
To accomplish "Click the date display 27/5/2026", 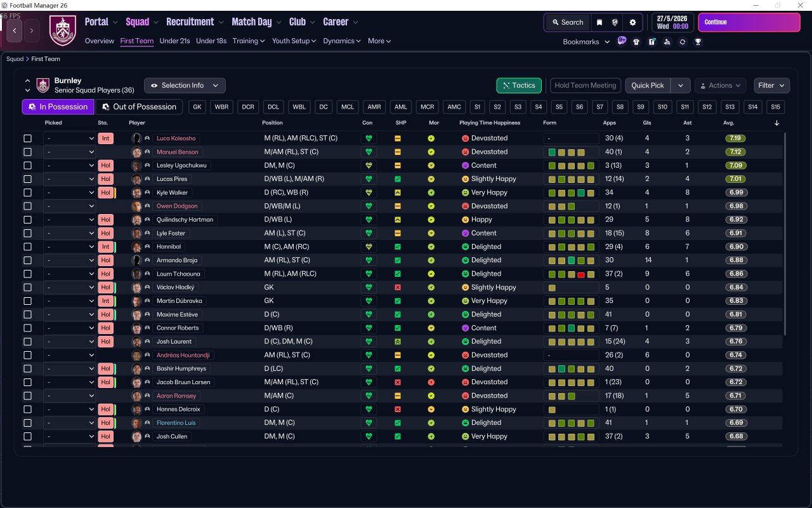I will pos(672,18).
